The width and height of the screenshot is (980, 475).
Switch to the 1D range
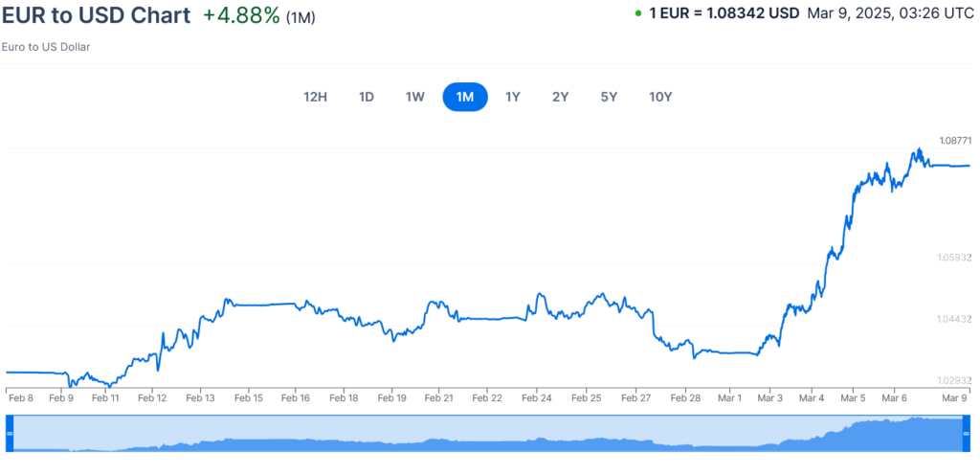tap(366, 97)
